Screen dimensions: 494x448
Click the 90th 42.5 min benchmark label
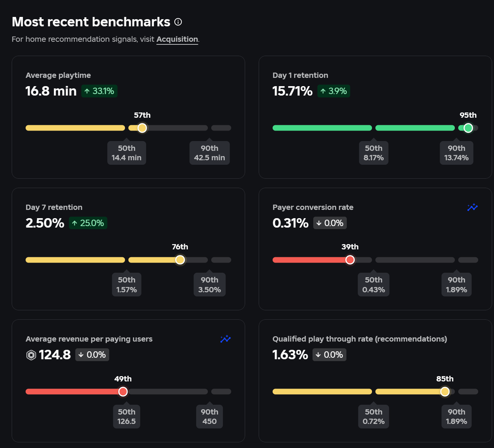(209, 153)
